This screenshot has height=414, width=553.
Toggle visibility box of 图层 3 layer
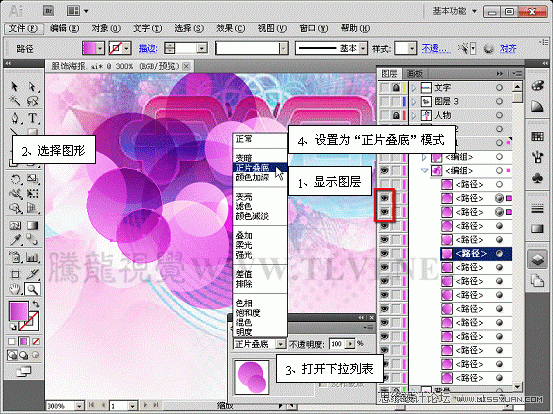384,102
